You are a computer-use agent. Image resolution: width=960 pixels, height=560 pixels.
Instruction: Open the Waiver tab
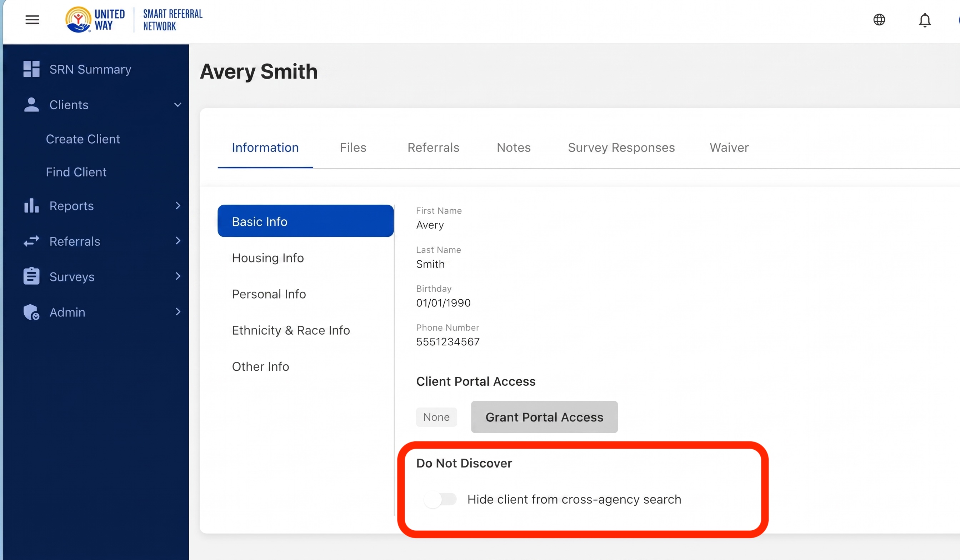point(729,147)
